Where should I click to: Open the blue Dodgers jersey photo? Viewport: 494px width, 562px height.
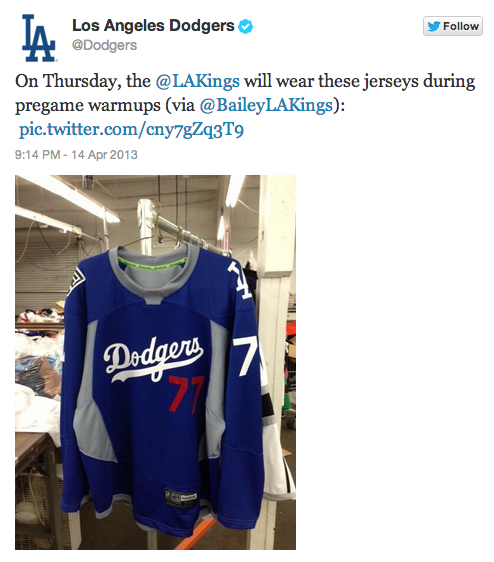[155, 362]
